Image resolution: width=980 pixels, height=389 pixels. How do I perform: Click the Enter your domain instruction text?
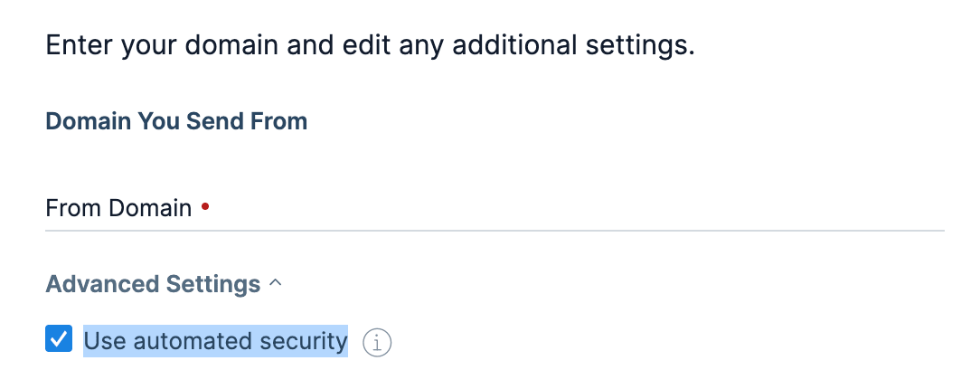click(370, 44)
